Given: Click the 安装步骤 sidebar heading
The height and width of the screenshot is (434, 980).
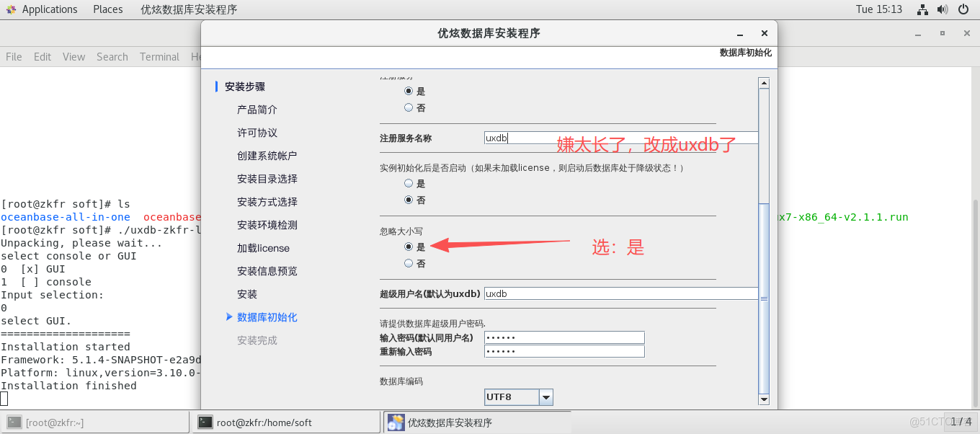Looking at the screenshot, I should tap(245, 87).
